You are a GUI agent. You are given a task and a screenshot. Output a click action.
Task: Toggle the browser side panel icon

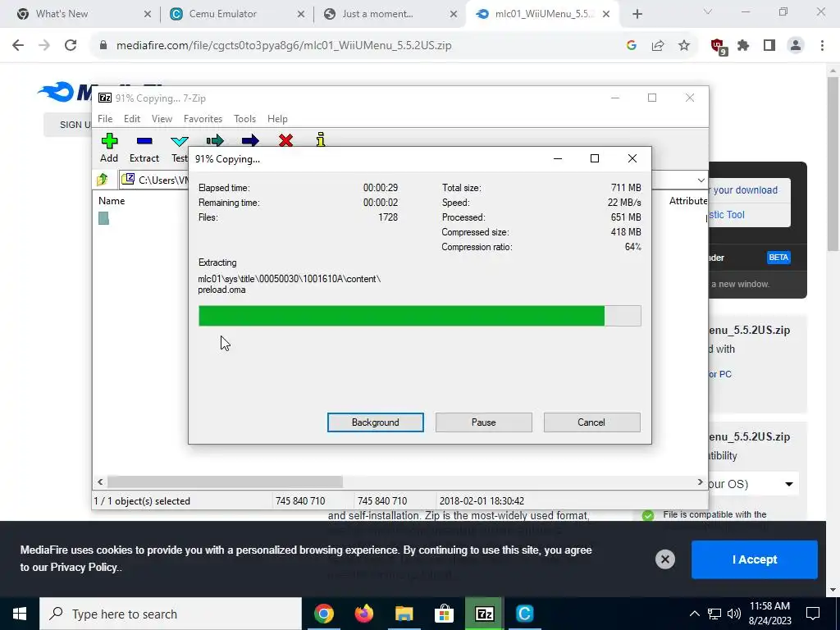tap(769, 46)
